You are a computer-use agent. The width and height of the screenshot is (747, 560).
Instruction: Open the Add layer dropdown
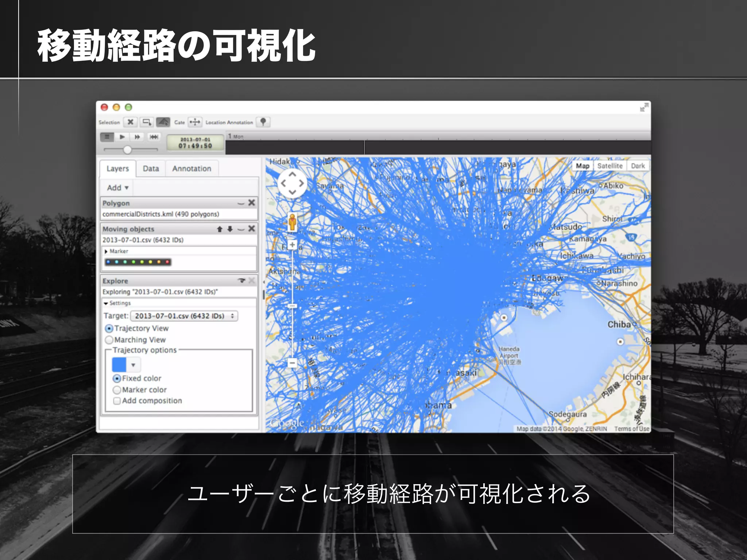[117, 188]
